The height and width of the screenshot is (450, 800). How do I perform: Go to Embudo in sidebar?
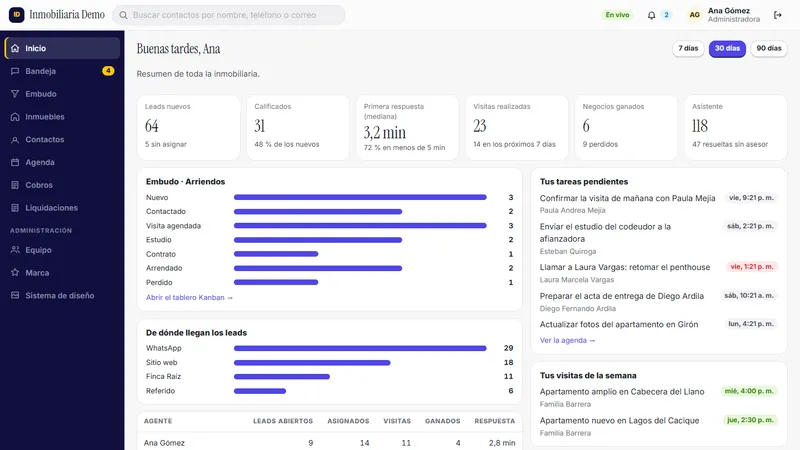(62, 94)
